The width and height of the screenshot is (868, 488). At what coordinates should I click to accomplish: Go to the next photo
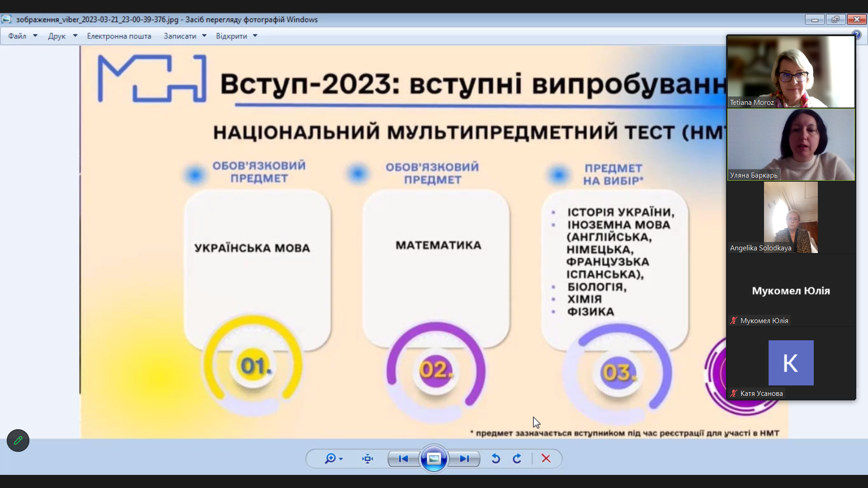pos(464,459)
